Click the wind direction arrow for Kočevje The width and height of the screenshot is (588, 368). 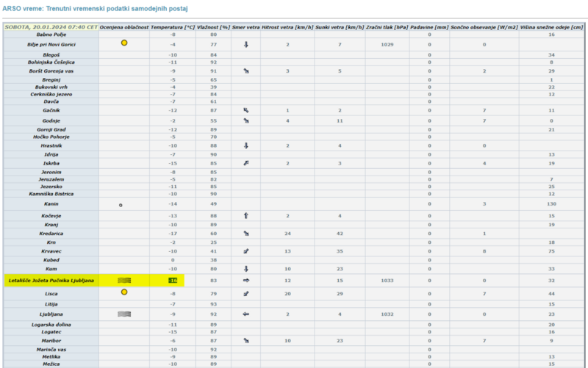[x=246, y=216]
